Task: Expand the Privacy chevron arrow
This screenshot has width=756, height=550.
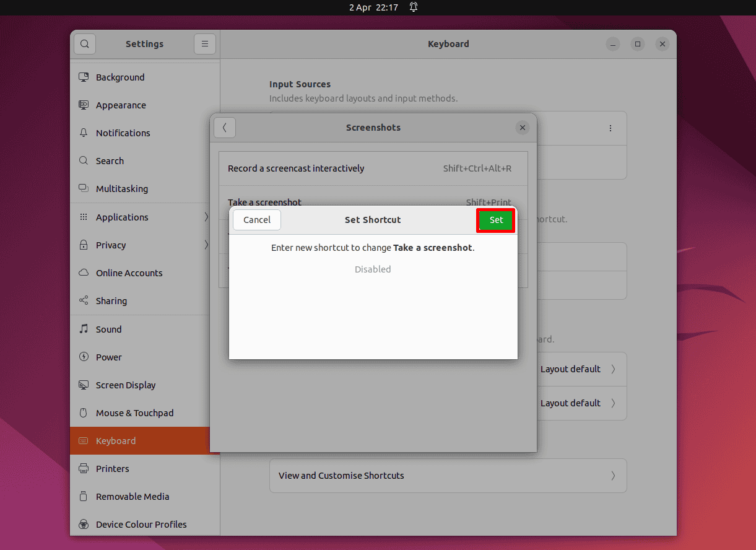Action: pos(206,245)
